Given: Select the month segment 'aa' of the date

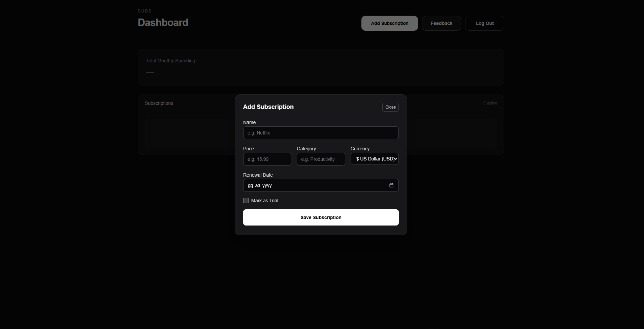Looking at the screenshot, I should tap(258, 186).
